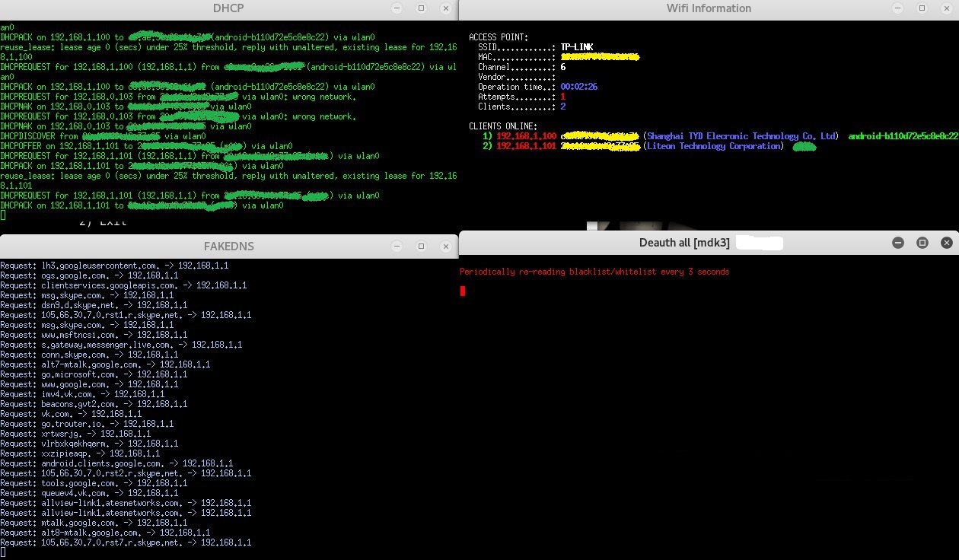Click the red cursor in the Deauth terminal
959x560 pixels.
click(x=462, y=291)
